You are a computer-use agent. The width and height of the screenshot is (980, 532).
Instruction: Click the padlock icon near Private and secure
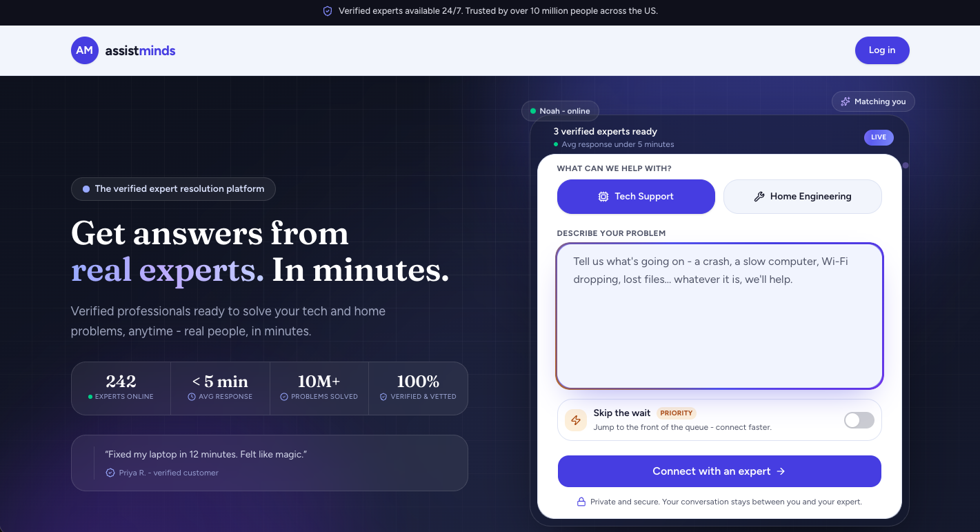pyautogui.click(x=581, y=502)
